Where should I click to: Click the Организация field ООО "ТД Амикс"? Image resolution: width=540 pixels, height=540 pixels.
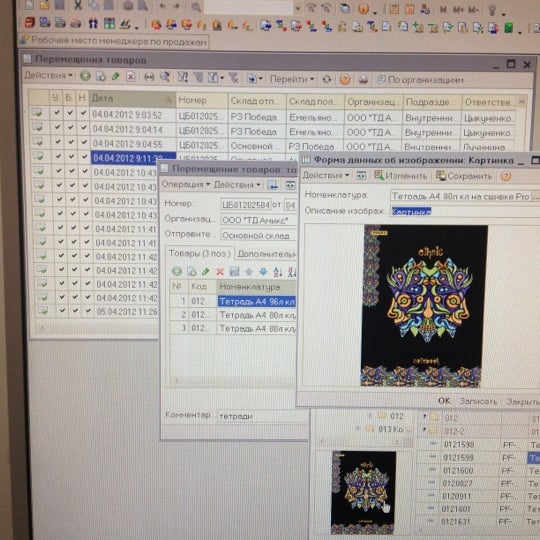[x=259, y=220]
